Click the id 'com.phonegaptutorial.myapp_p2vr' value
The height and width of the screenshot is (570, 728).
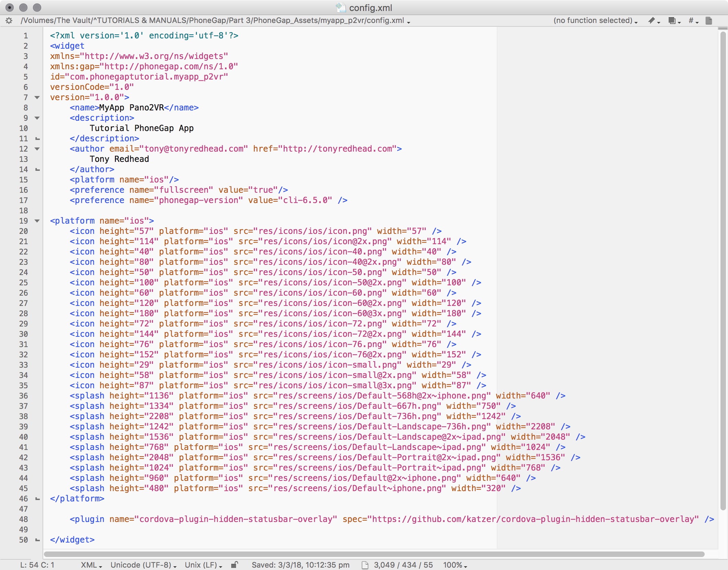[x=146, y=77]
